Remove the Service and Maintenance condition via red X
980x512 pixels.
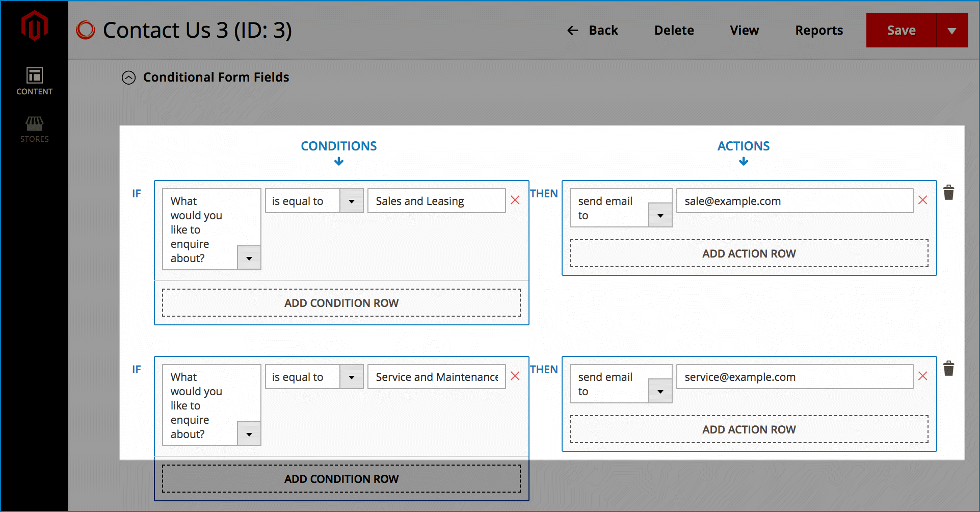pyautogui.click(x=515, y=376)
